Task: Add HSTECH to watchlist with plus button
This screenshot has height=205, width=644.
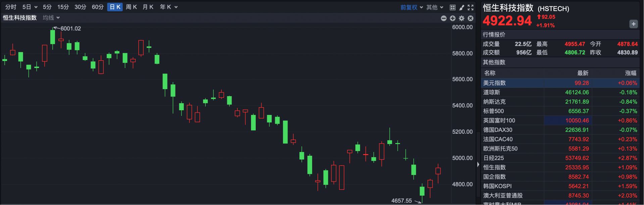Action: coord(633,24)
